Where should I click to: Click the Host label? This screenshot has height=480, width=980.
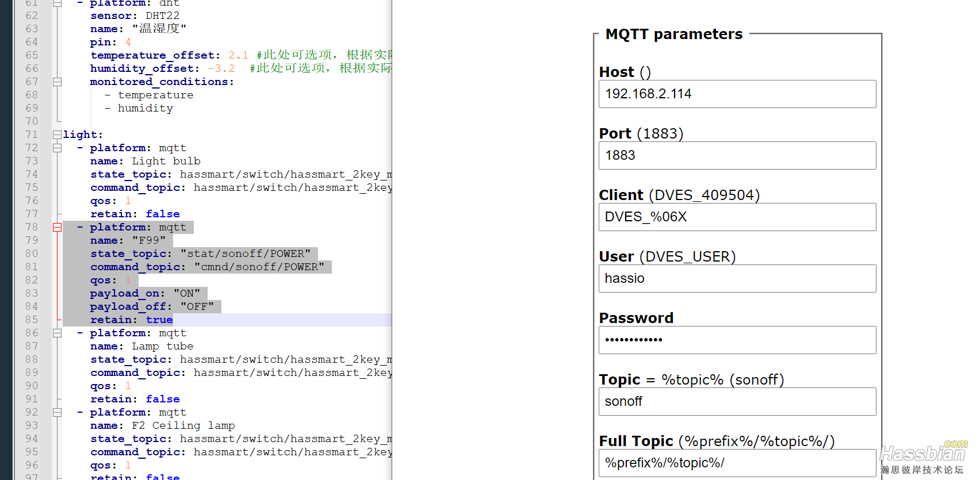[617, 72]
